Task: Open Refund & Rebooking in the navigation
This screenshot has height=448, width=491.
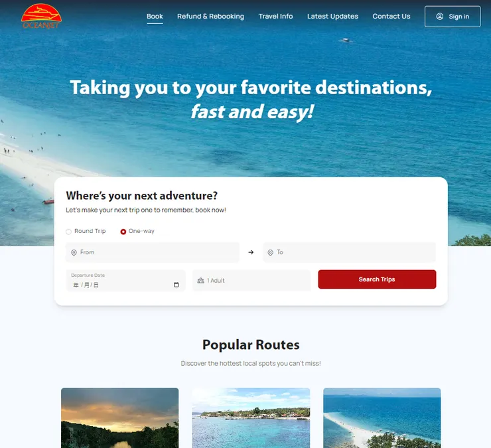Action: tap(210, 17)
